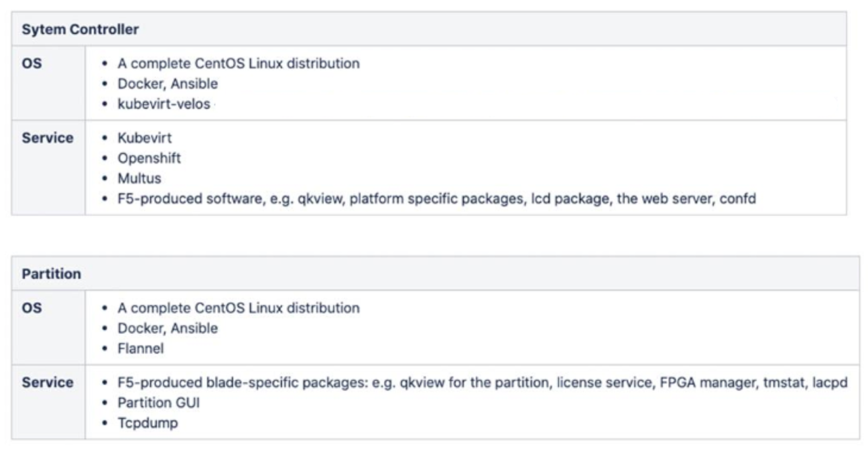Select the OS label in System Controller table
Image resolution: width=868 pixels, height=453 pixels.
point(32,64)
